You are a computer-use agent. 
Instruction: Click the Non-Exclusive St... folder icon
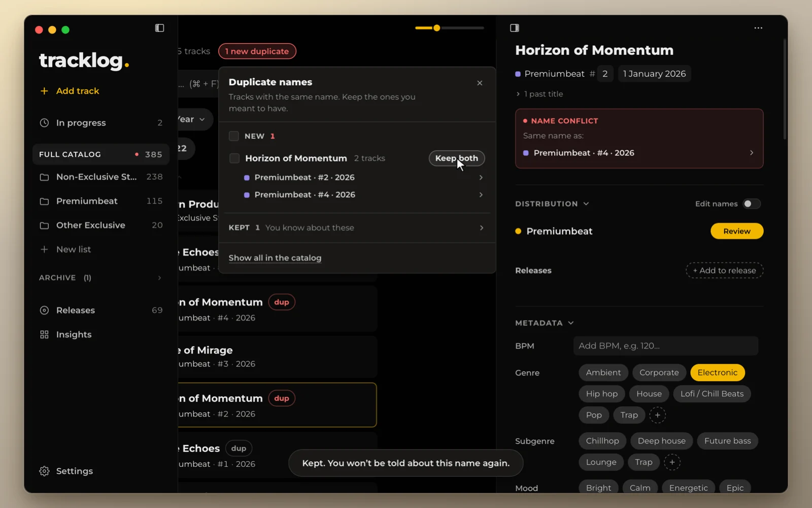tap(44, 177)
